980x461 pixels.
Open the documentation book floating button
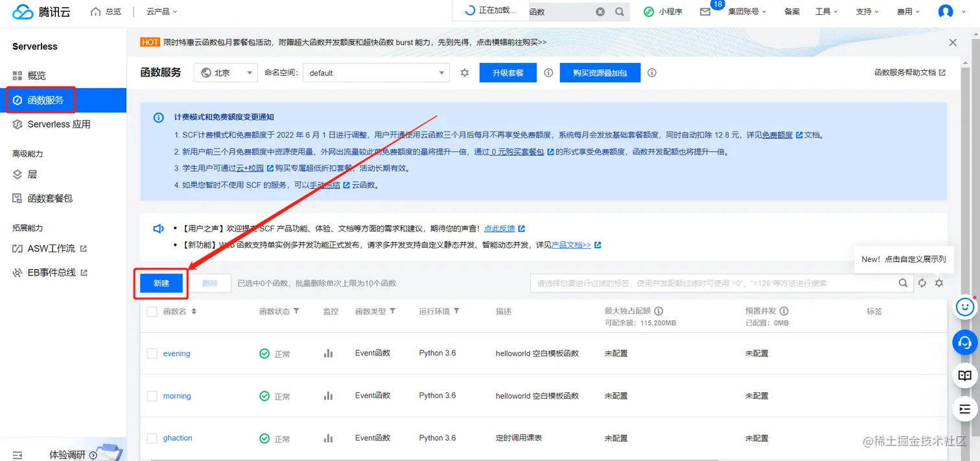click(x=964, y=375)
